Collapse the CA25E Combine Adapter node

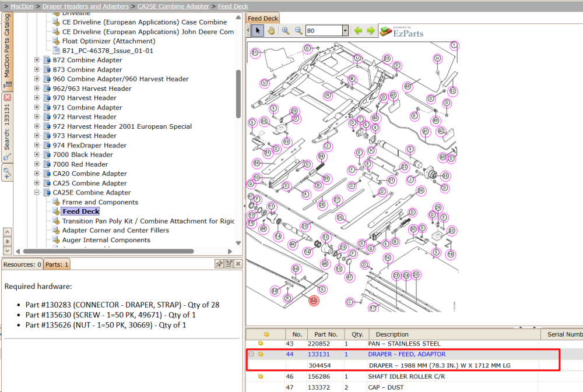coord(37,192)
